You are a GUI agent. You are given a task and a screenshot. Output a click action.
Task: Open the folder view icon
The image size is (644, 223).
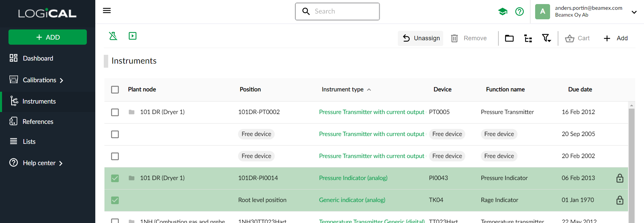click(509, 38)
